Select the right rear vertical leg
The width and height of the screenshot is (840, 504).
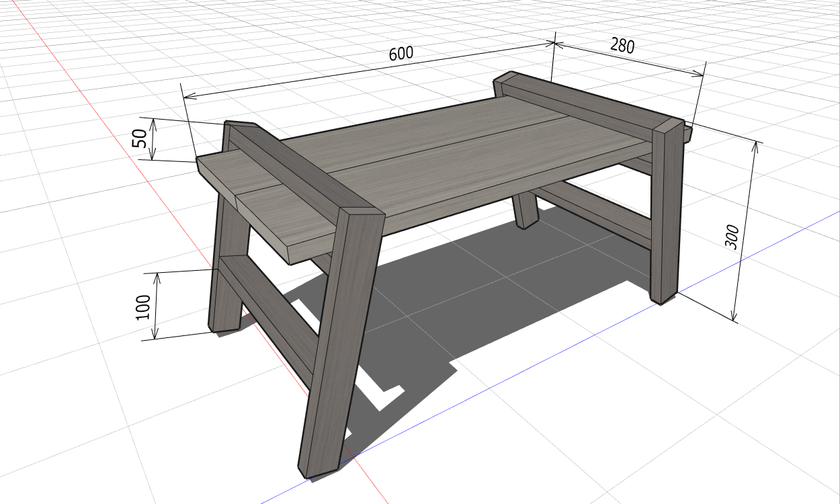tap(667, 212)
